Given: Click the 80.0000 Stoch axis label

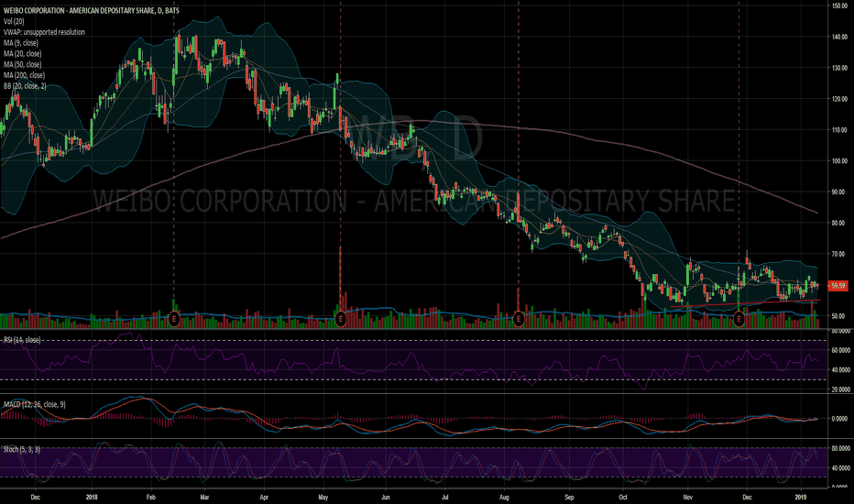Looking at the screenshot, I should (841, 448).
